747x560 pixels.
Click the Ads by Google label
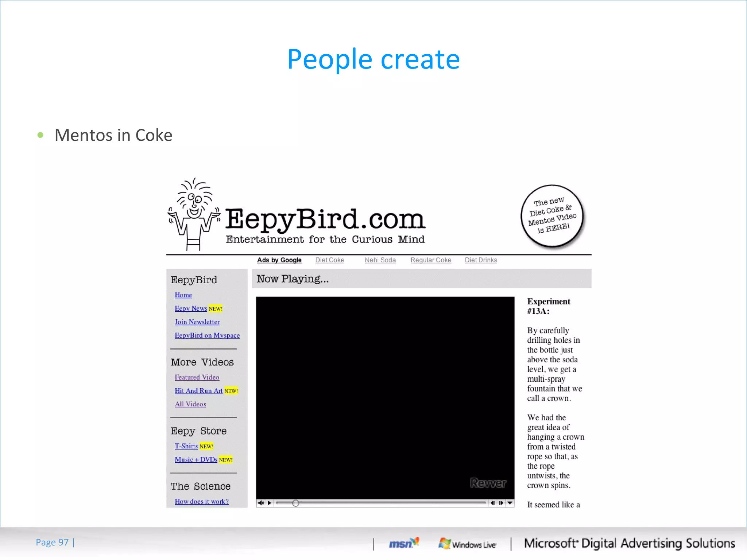[x=279, y=260]
